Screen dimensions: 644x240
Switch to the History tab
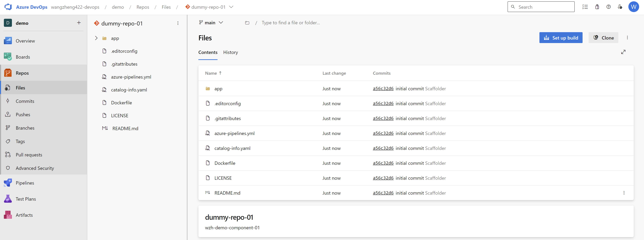230,52
